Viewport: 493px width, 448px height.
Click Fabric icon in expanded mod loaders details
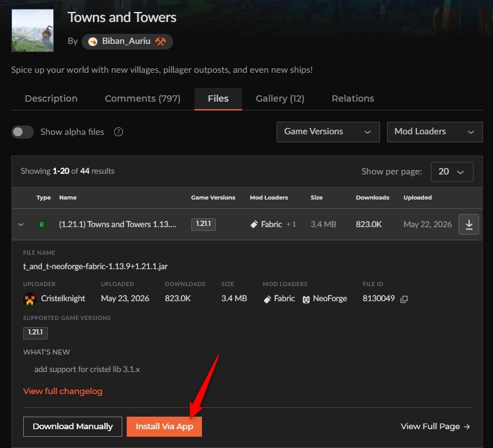267,299
